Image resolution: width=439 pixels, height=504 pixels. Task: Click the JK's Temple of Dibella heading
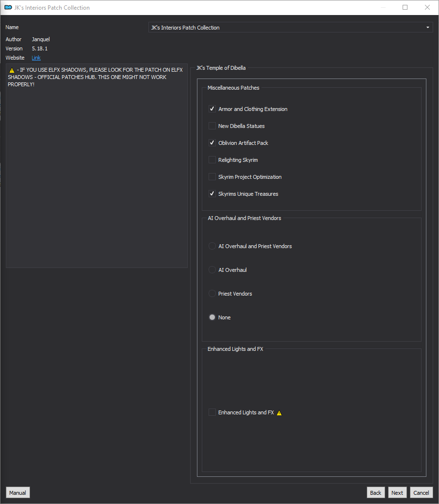coord(221,68)
